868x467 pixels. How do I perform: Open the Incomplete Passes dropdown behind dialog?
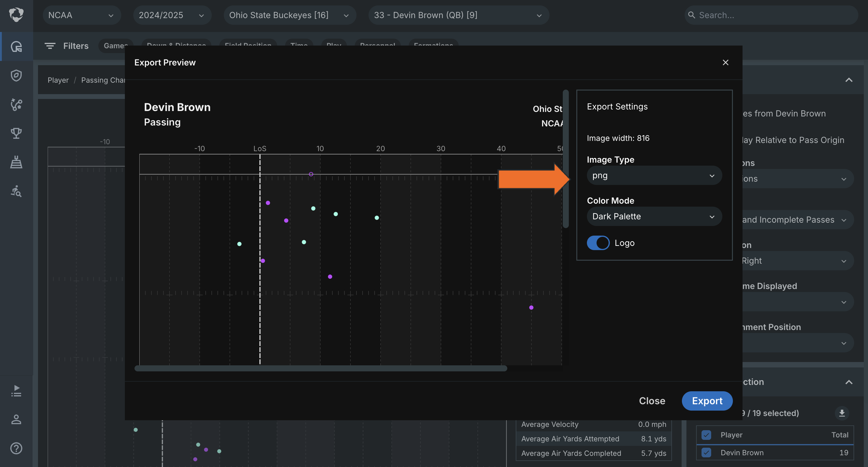(797, 220)
